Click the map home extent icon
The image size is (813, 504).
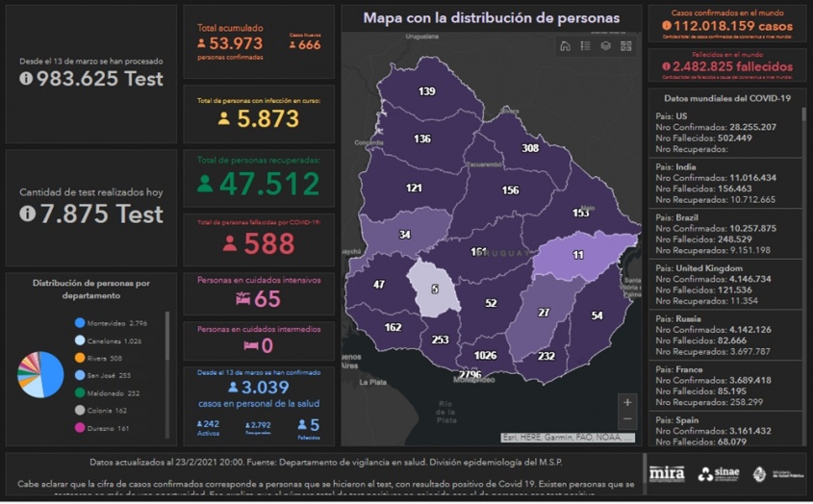(x=565, y=46)
